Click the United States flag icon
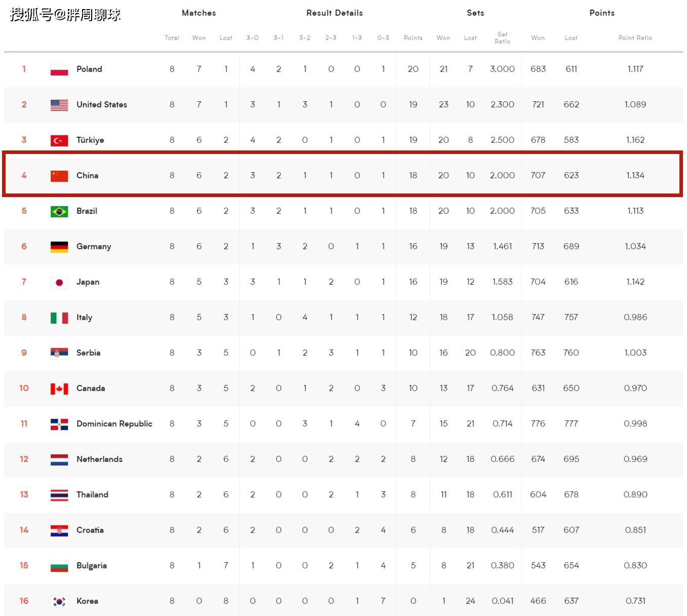687x616 pixels. (59, 105)
